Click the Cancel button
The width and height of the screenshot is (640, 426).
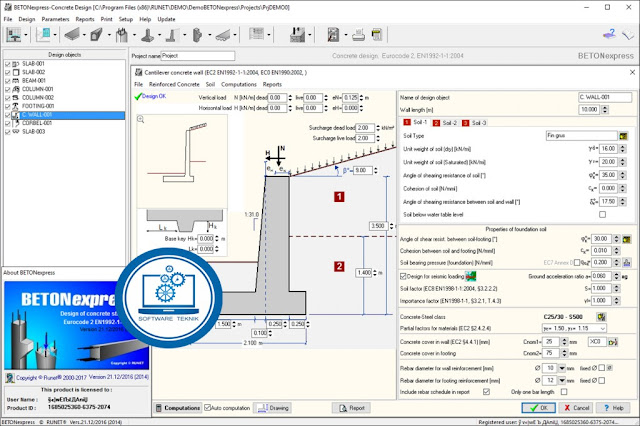point(576,408)
